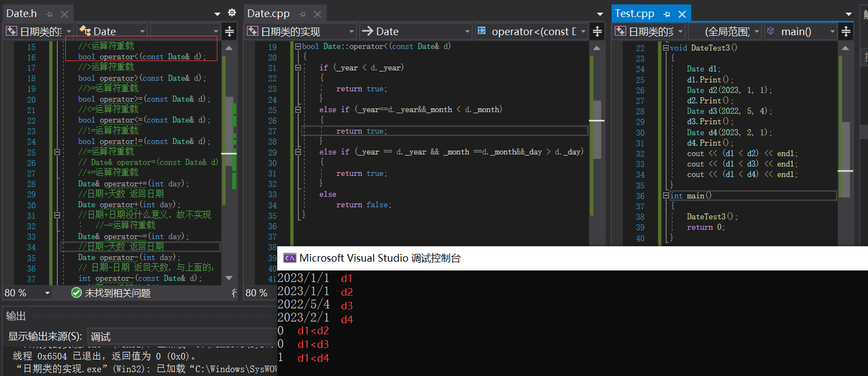868x376 pixels.
Task: Click the operator< member icon in Date.cpp navbar
Action: click(481, 31)
